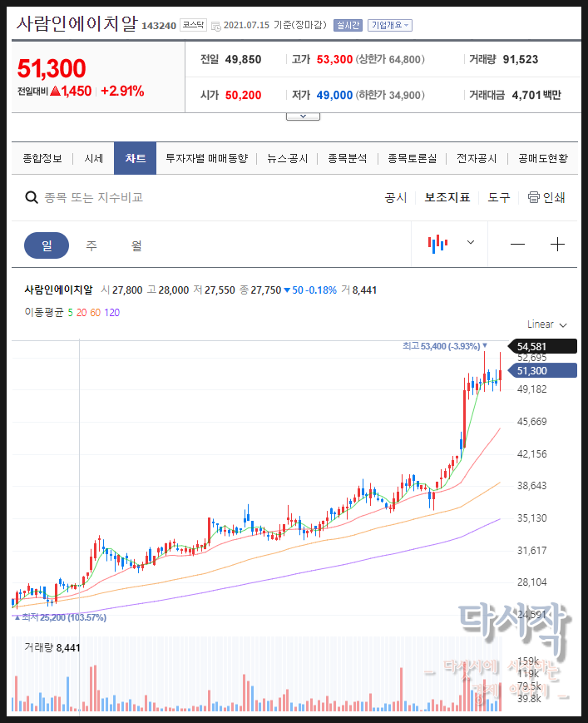Toggle the 120-day moving average
588x723 pixels.
click(112, 313)
